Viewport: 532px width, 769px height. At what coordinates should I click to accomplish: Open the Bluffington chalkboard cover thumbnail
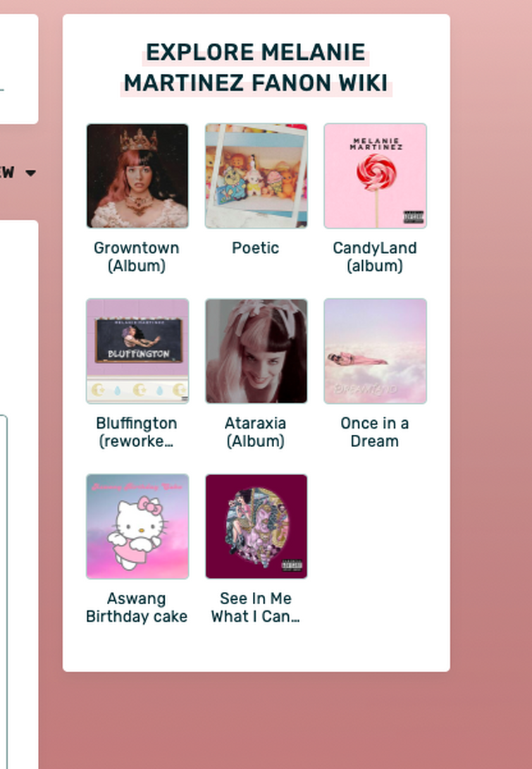137,351
